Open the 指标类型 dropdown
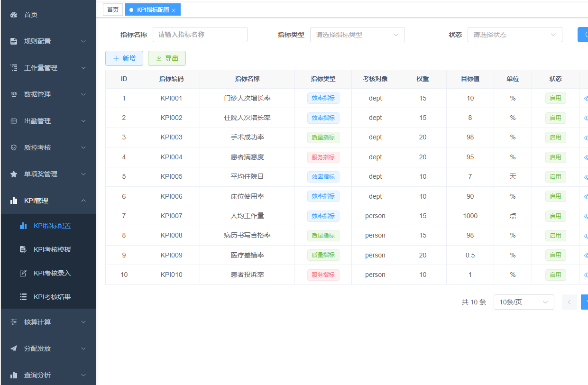 coord(358,35)
